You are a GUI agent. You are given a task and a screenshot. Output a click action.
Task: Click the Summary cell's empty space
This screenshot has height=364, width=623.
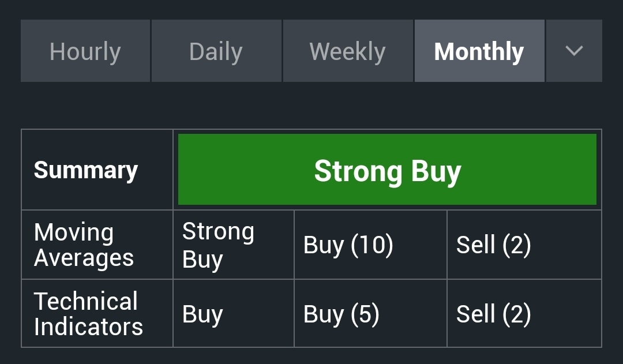(97, 196)
